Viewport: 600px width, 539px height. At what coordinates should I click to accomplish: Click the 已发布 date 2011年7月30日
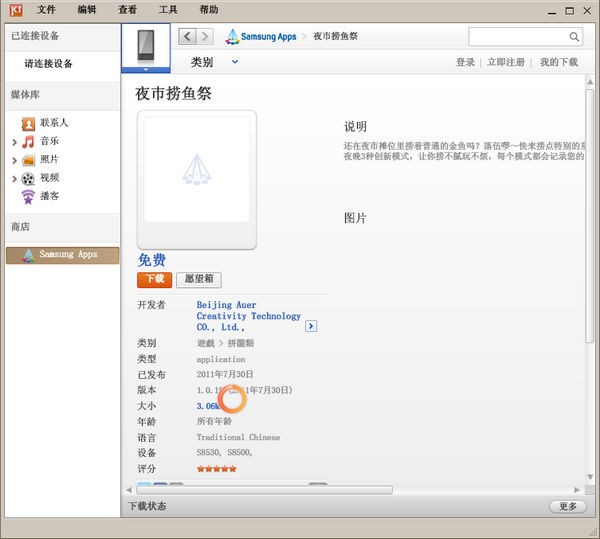pos(225,374)
